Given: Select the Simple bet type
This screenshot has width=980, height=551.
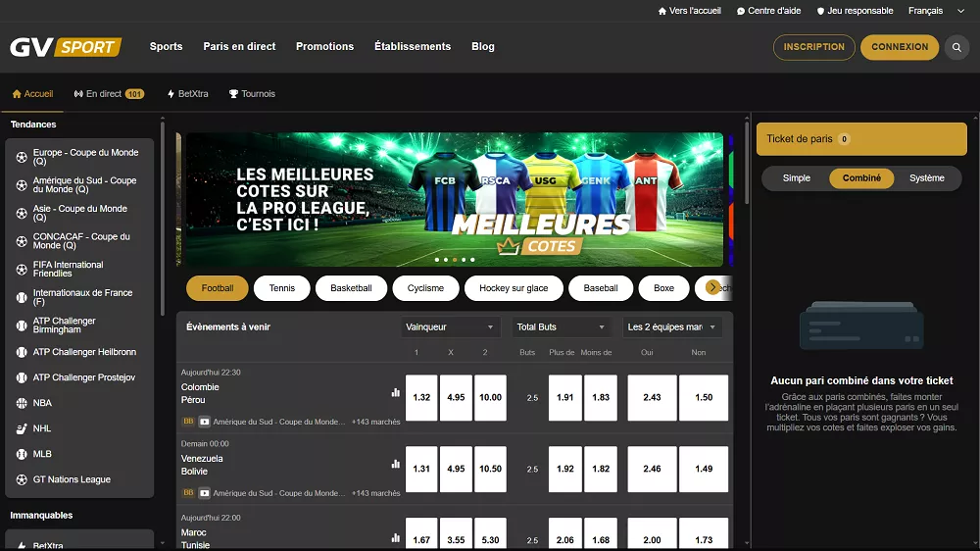Looking at the screenshot, I should click(796, 178).
